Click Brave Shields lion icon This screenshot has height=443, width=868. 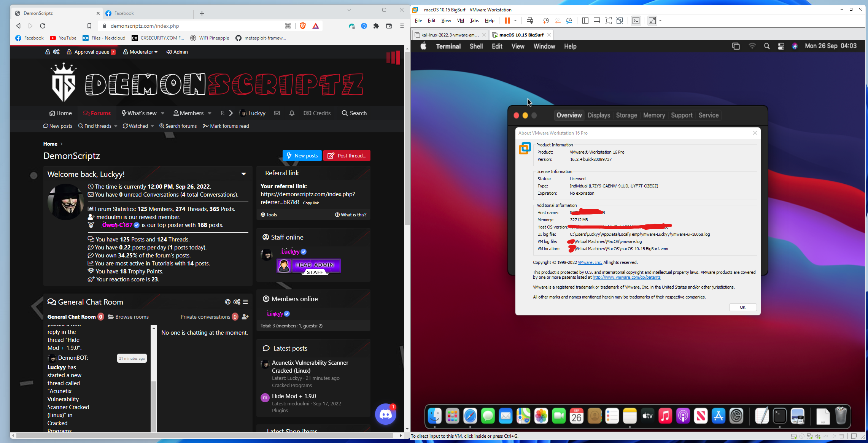[303, 26]
